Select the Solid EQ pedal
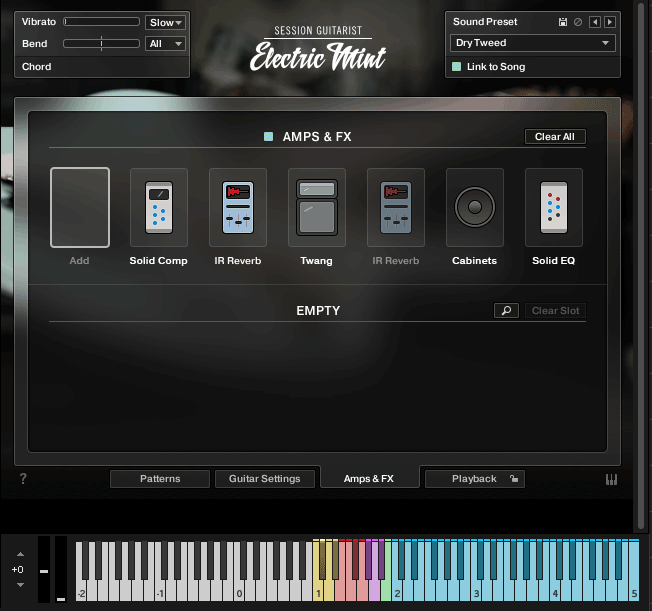This screenshot has width=652, height=611. tap(554, 207)
